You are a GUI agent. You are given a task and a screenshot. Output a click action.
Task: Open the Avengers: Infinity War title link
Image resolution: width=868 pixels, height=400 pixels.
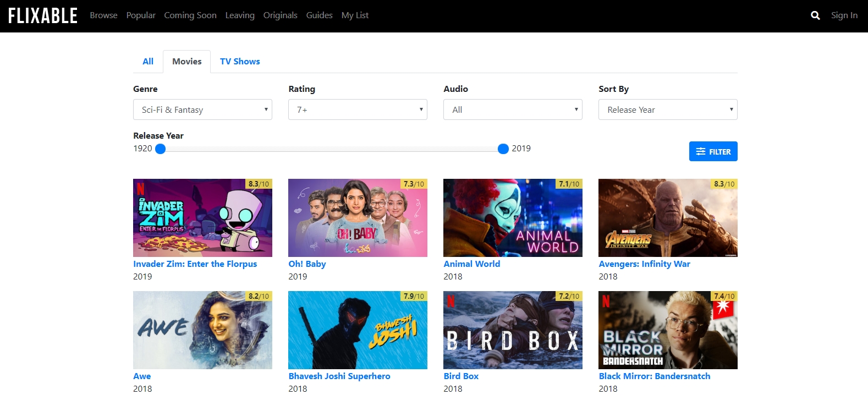click(644, 264)
